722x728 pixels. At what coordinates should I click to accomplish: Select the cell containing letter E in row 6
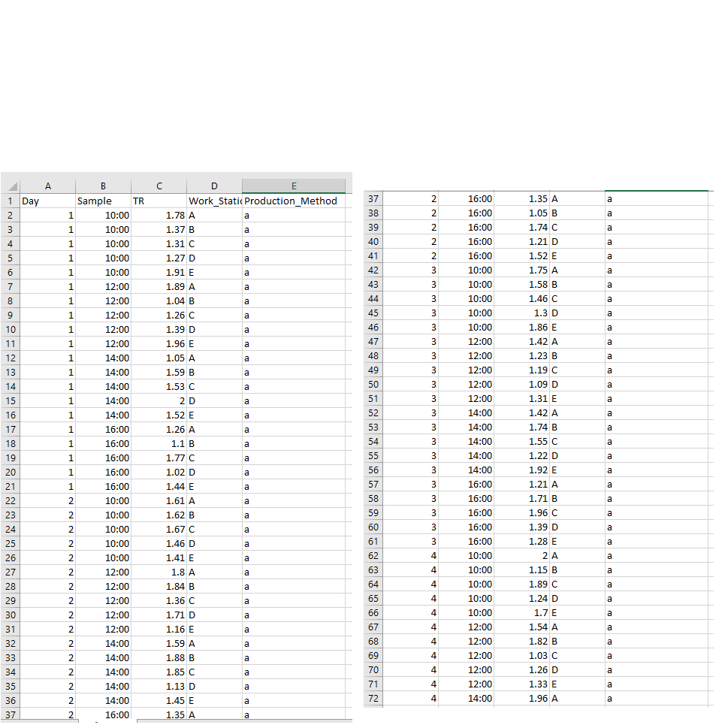tap(213, 272)
